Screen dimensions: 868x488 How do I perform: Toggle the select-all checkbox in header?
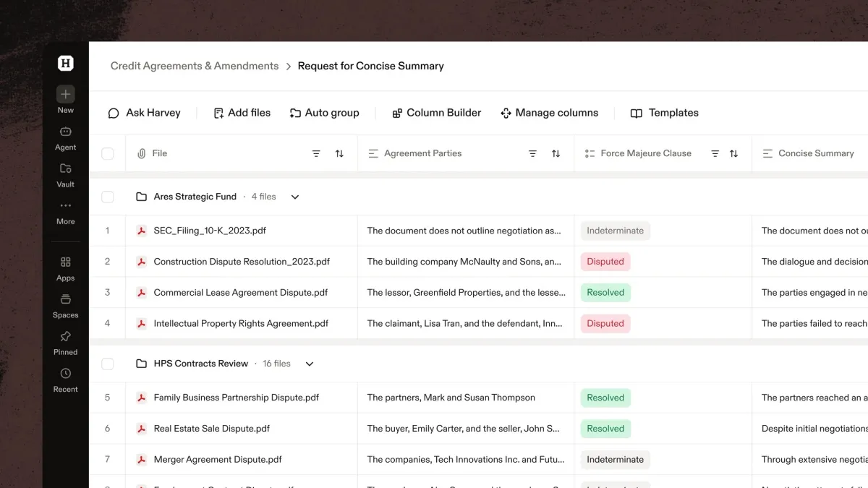pyautogui.click(x=108, y=153)
